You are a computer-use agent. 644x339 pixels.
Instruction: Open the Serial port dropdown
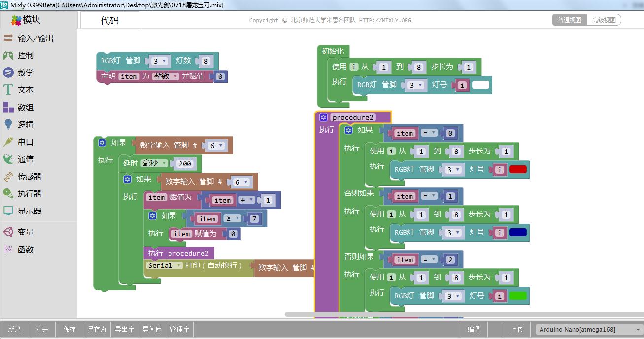coord(165,265)
